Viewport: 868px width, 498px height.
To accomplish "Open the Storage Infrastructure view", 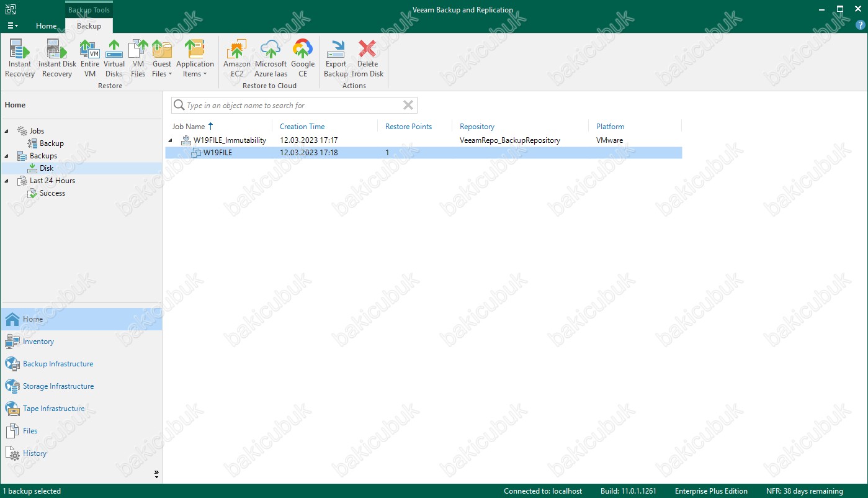I will [x=81, y=386].
